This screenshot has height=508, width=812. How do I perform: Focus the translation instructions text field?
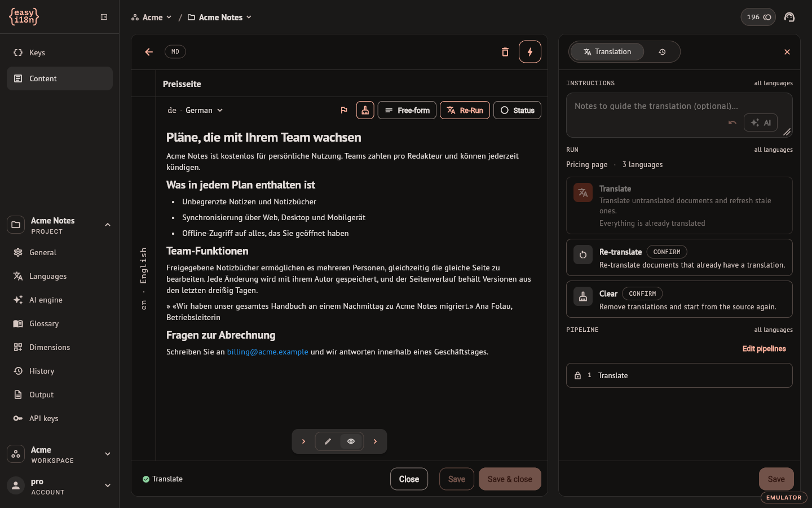(679, 115)
